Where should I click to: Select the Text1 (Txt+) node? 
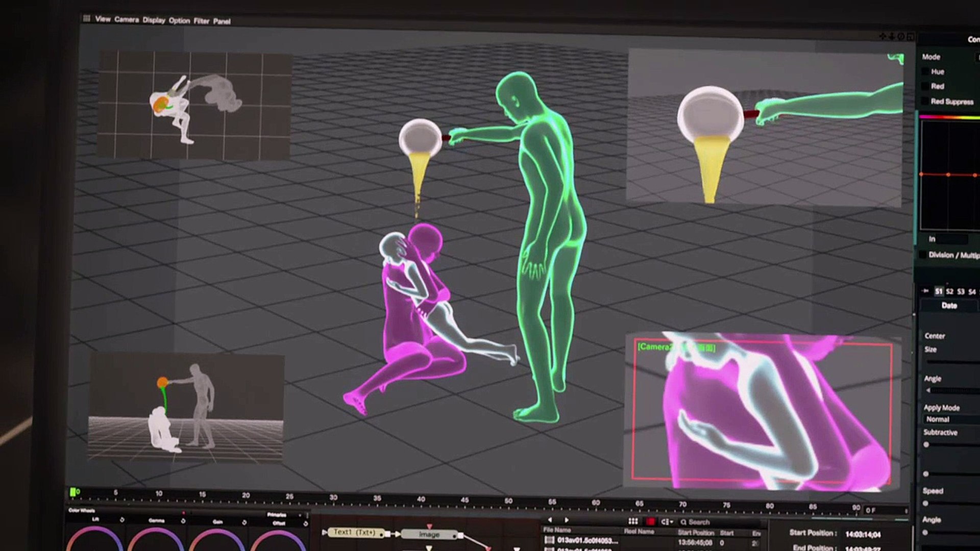coord(356,532)
